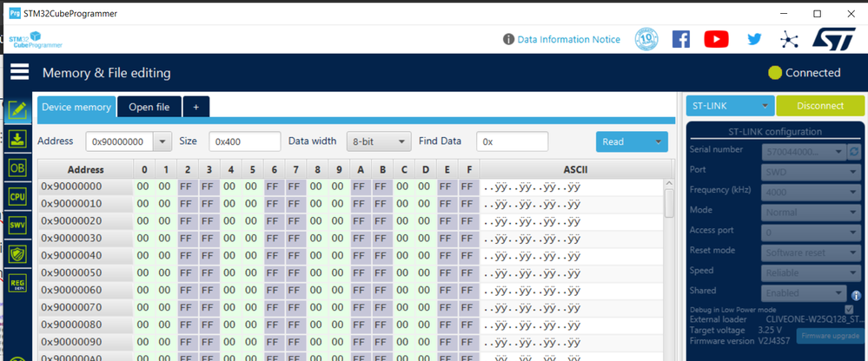This screenshot has height=361, width=868.
Task: Open the Data Information Notice link
Action: click(568, 39)
